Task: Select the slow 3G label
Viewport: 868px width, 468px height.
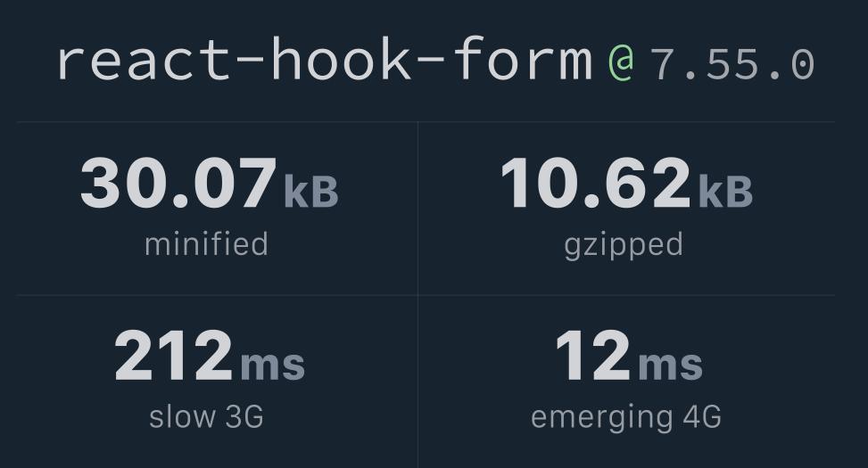Action: point(206,416)
